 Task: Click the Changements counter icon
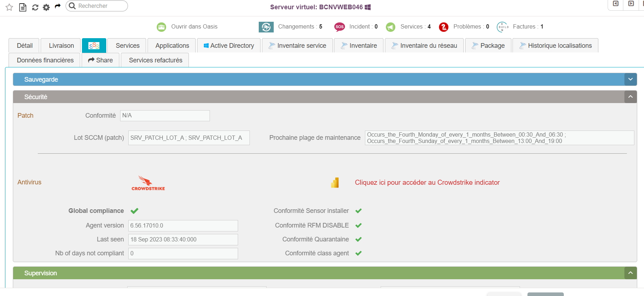click(266, 27)
